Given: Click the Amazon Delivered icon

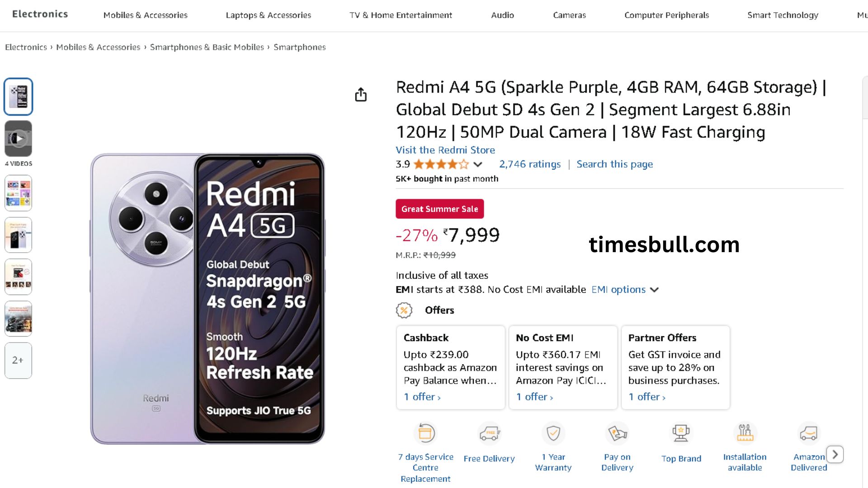Looking at the screenshot, I should [808, 433].
